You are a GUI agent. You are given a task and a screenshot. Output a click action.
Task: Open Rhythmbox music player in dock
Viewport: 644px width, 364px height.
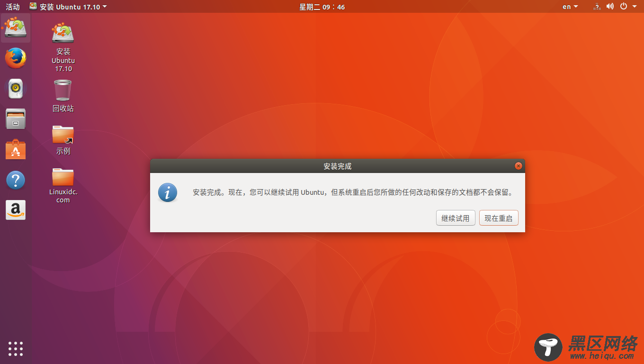tap(16, 88)
